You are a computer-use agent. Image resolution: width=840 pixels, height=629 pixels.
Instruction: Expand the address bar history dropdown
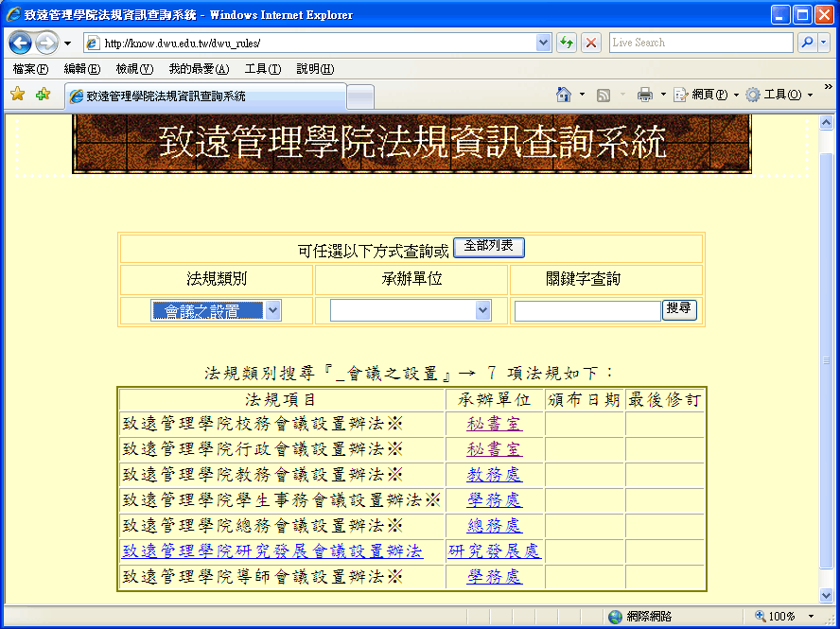[543, 43]
